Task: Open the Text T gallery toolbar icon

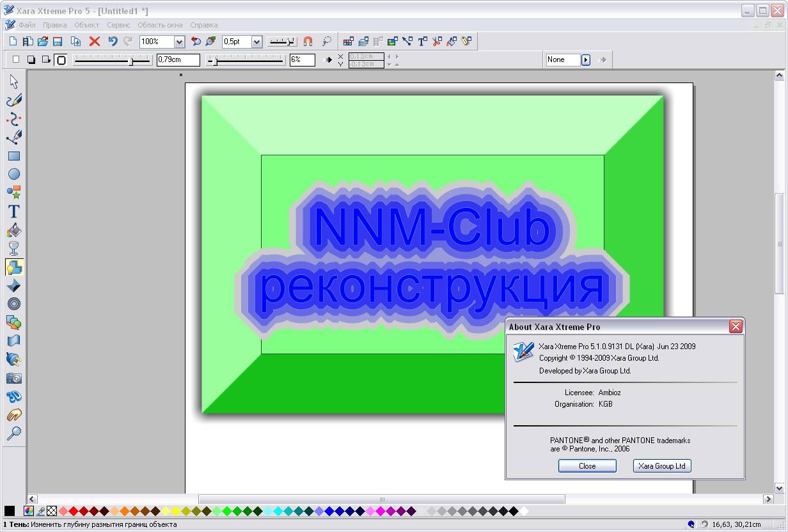Action: [422, 42]
